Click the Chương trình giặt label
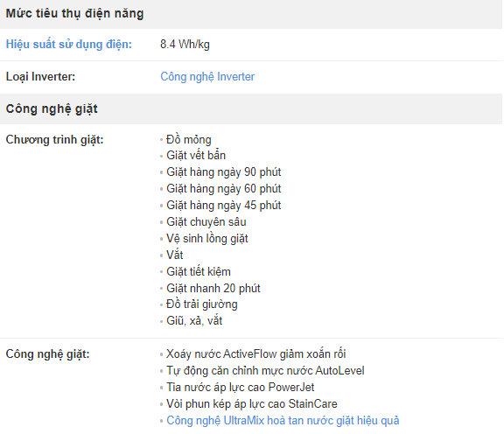Viewport: 504px width, 434px height. 54,140
